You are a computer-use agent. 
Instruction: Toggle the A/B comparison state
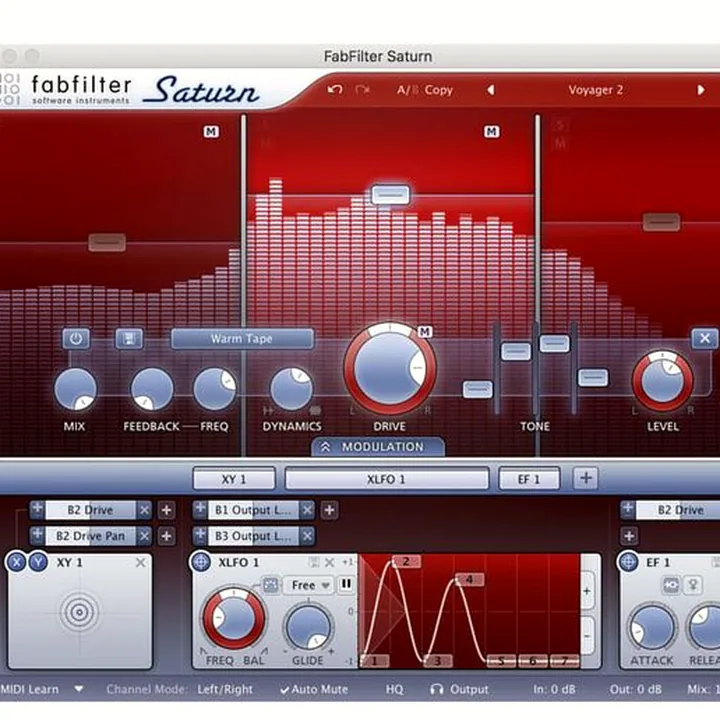[408, 90]
